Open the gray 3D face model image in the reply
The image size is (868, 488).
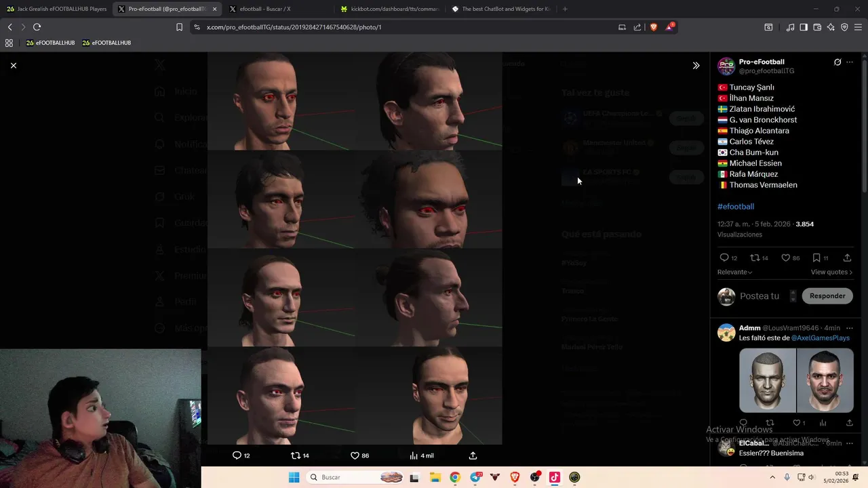(x=768, y=380)
